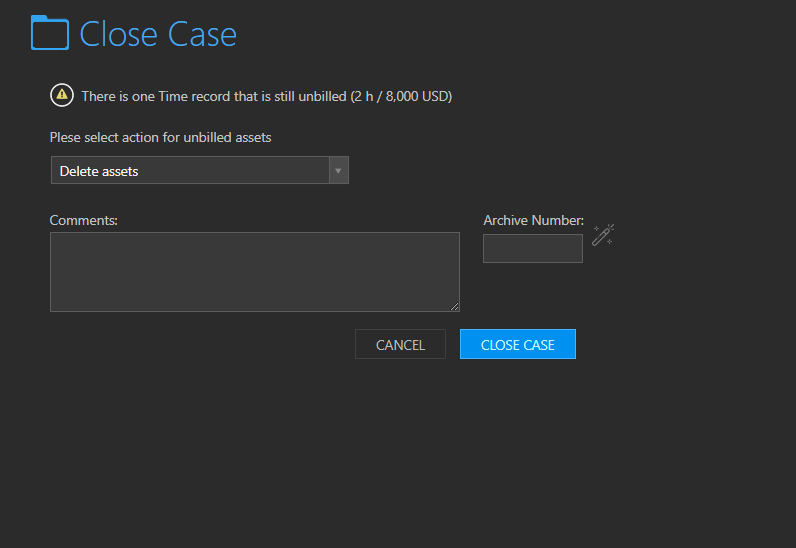Click the 2 h duration in the warning
The height and width of the screenshot is (548, 796).
[x=364, y=96]
